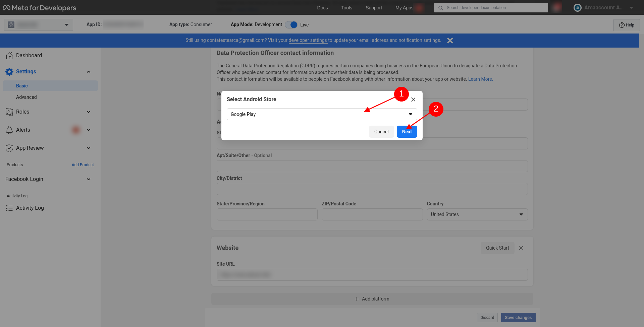
Task: Focus the search developer documentation field
Action: coord(491,8)
